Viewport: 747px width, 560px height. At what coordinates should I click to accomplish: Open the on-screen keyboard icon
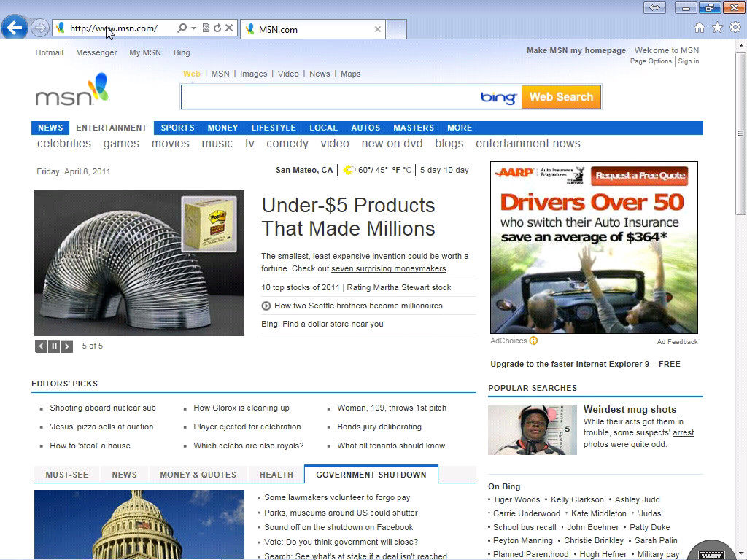point(711,554)
